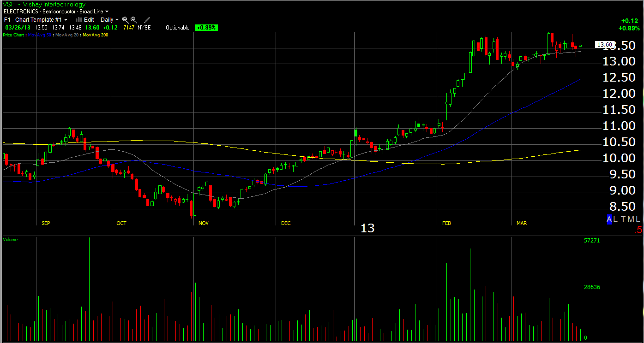Screen dimensions: 644x343
Task: Click the FEB month label on time axis
Action: pyautogui.click(x=446, y=223)
